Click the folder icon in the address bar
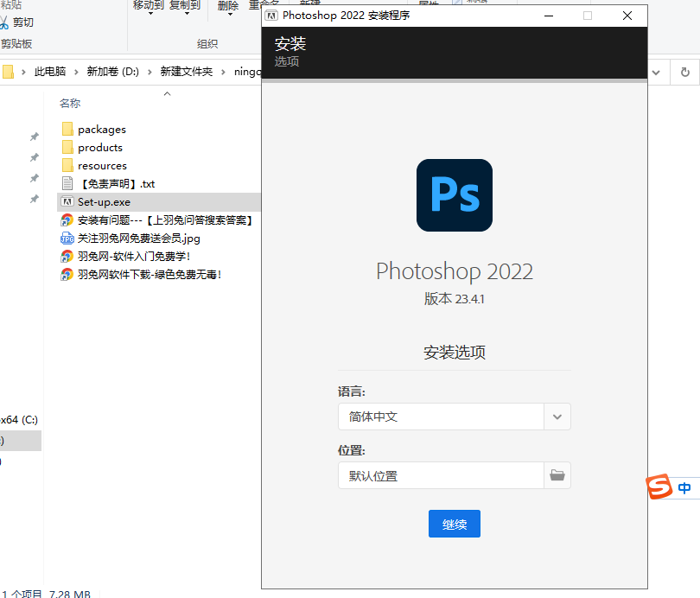The height and width of the screenshot is (598, 700). click(8, 72)
